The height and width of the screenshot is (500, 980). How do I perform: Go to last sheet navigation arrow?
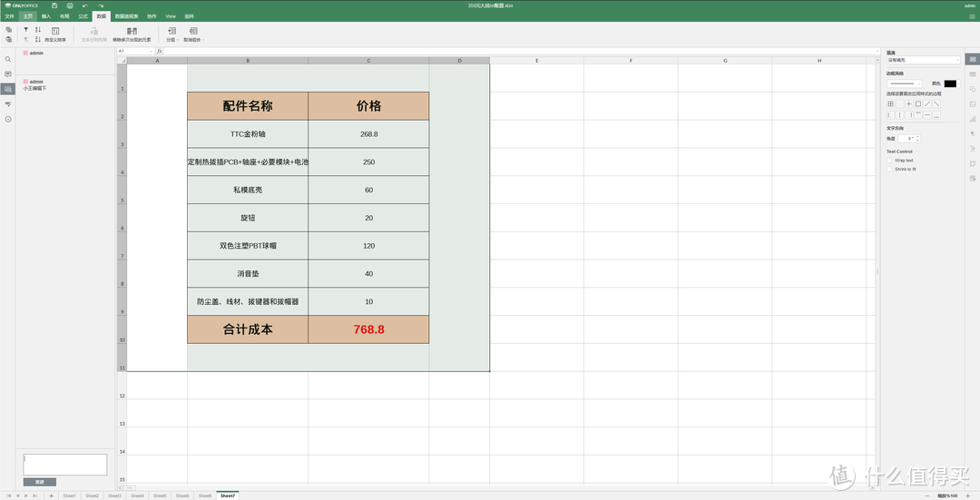tap(34, 495)
